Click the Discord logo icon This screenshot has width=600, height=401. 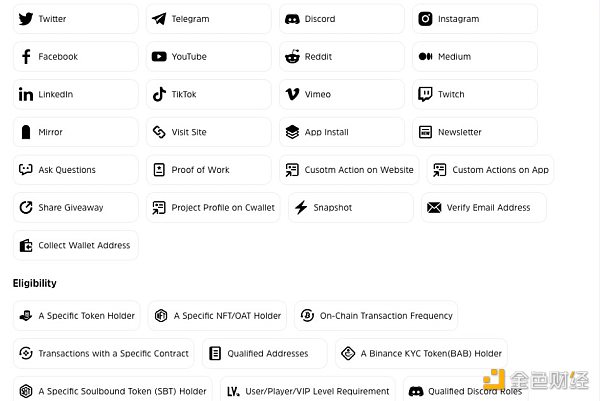pyautogui.click(x=292, y=19)
